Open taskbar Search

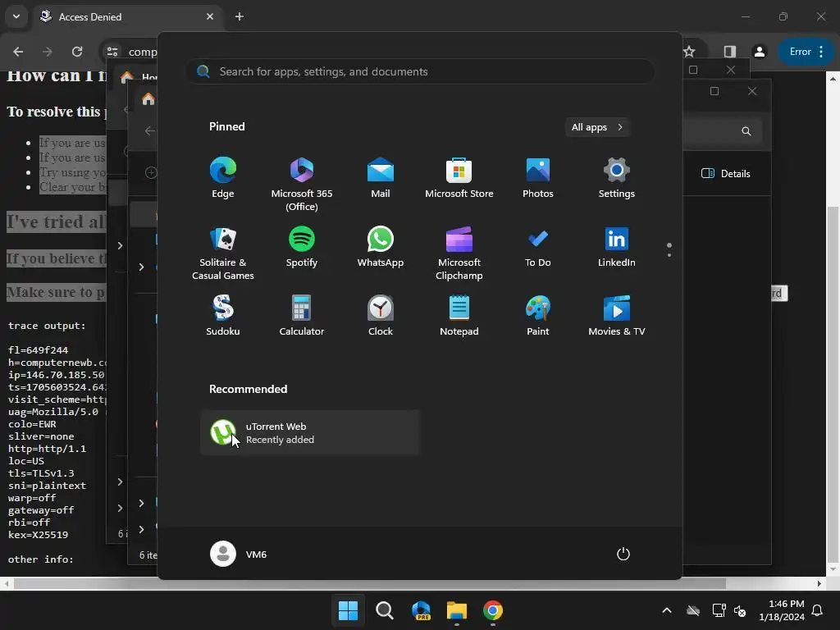(385, 610)
